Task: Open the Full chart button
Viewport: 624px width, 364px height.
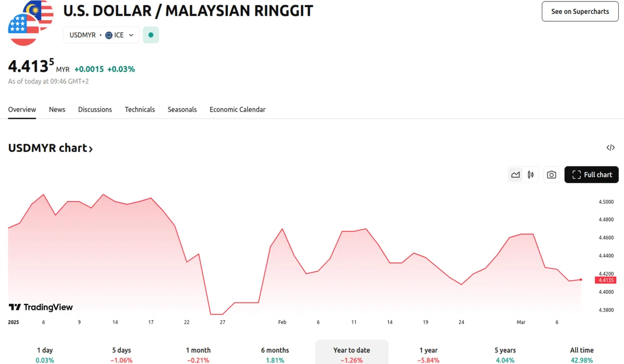Action: pos(592,175)
